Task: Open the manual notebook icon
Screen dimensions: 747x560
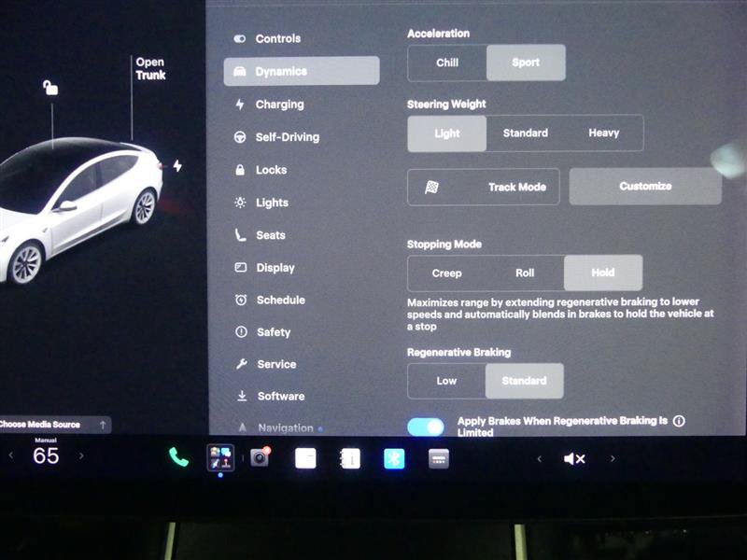Action: tap(350, 459)
